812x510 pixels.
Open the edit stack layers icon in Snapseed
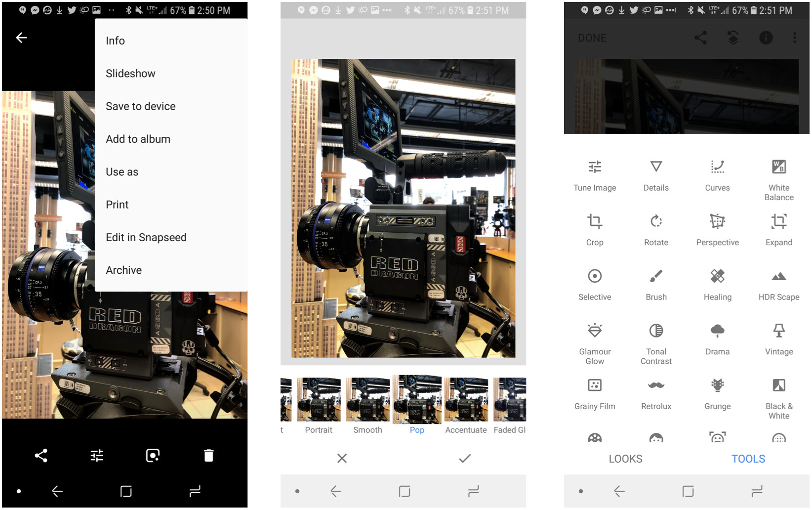733,38
